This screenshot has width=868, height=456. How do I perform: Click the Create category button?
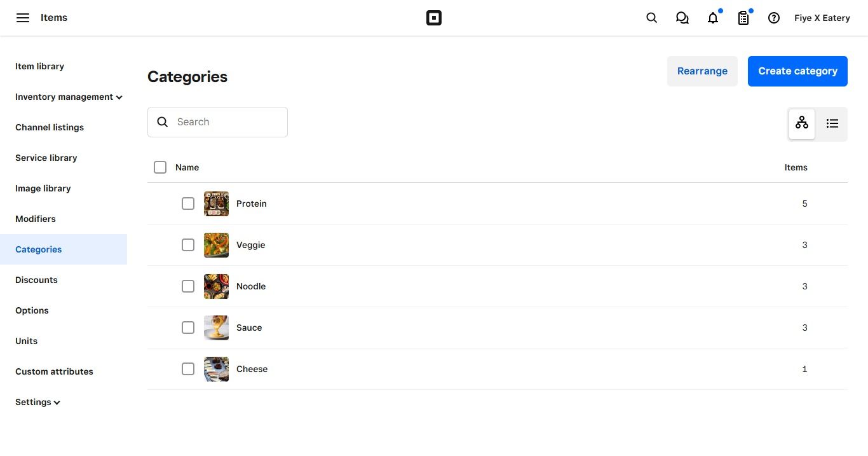tap(797, 71)
